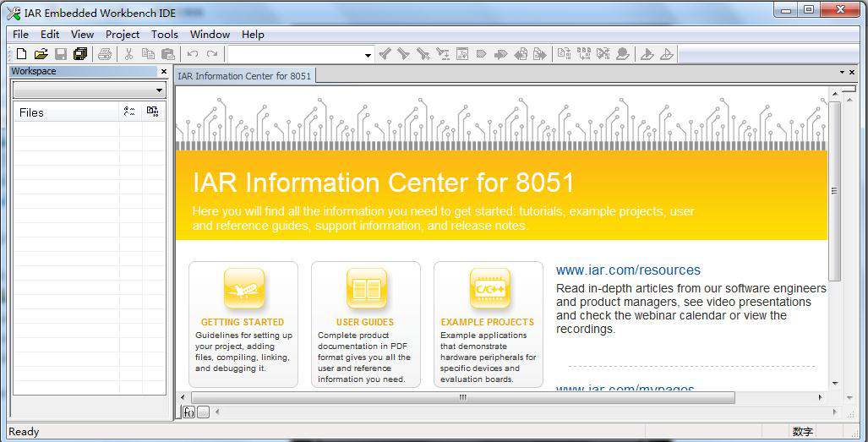Click the Stop Build icon
868x442 pixels.
tap(603, 54)
